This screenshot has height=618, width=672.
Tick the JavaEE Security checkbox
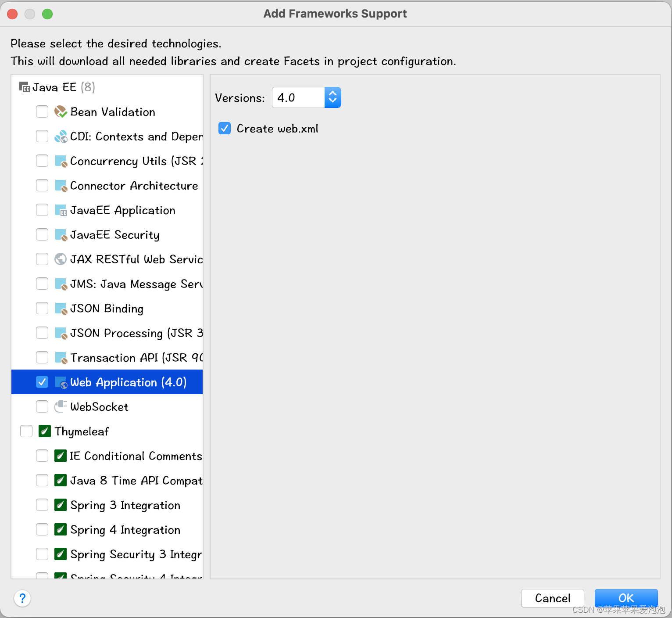42,234
